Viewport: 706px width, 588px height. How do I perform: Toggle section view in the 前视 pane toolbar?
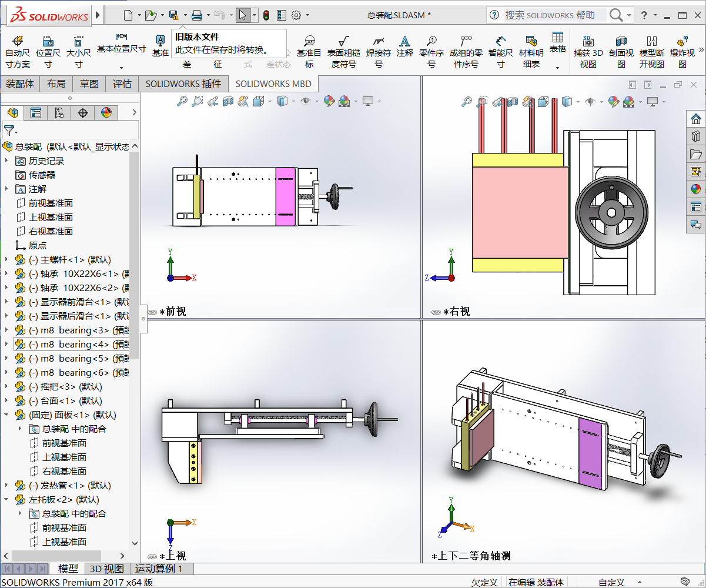click(227, 101)
